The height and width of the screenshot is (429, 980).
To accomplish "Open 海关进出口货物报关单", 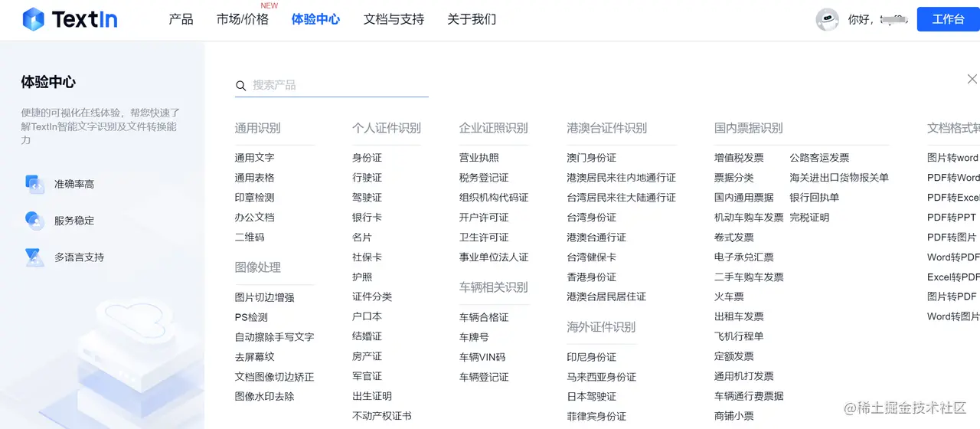I will [839, 178].
